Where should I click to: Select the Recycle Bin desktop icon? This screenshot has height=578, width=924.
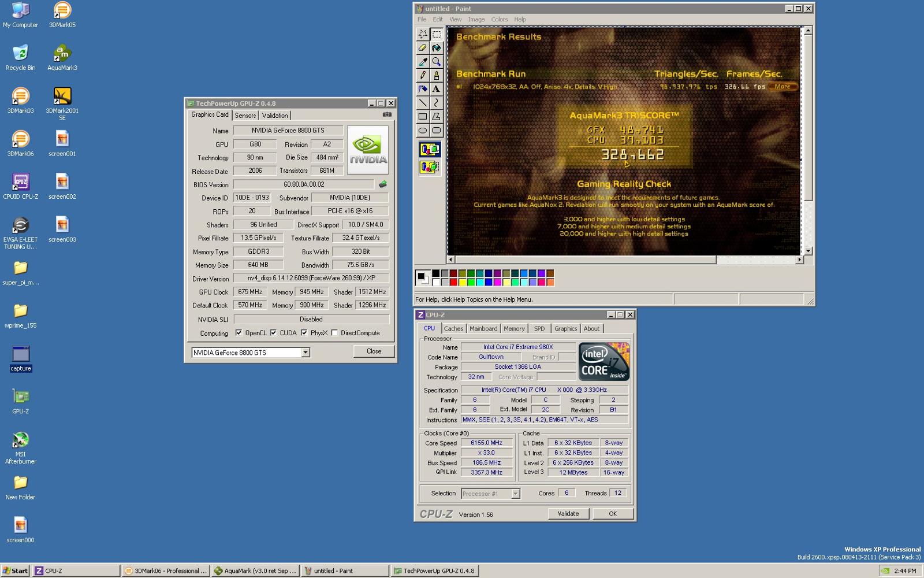click(20, 57)
